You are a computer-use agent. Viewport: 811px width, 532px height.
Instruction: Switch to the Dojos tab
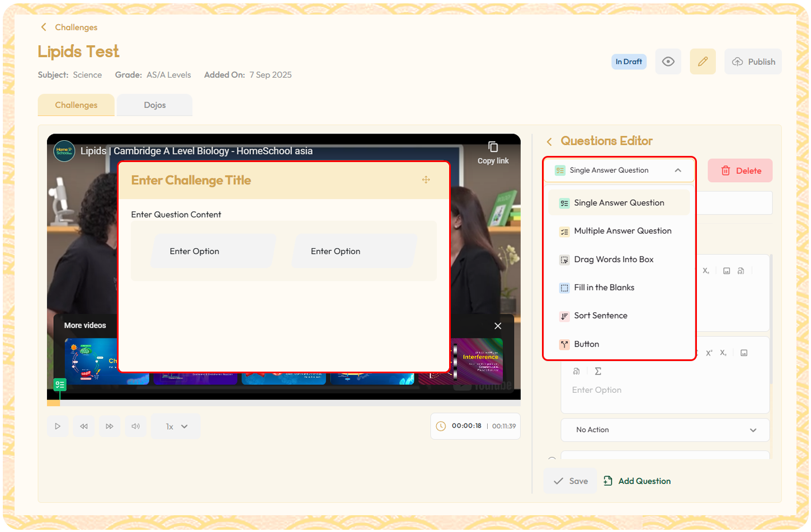pyautogui.click(x=154, y=105)
